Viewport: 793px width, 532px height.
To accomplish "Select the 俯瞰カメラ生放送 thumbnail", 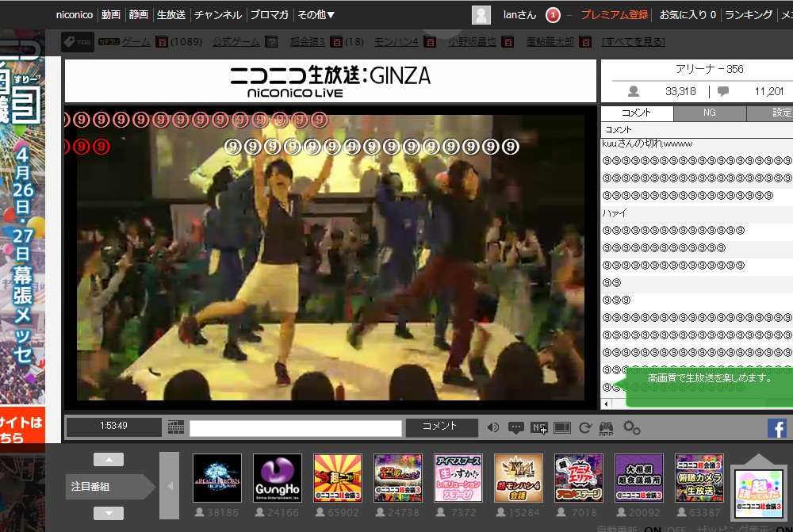I will click(x=699, y=478).
